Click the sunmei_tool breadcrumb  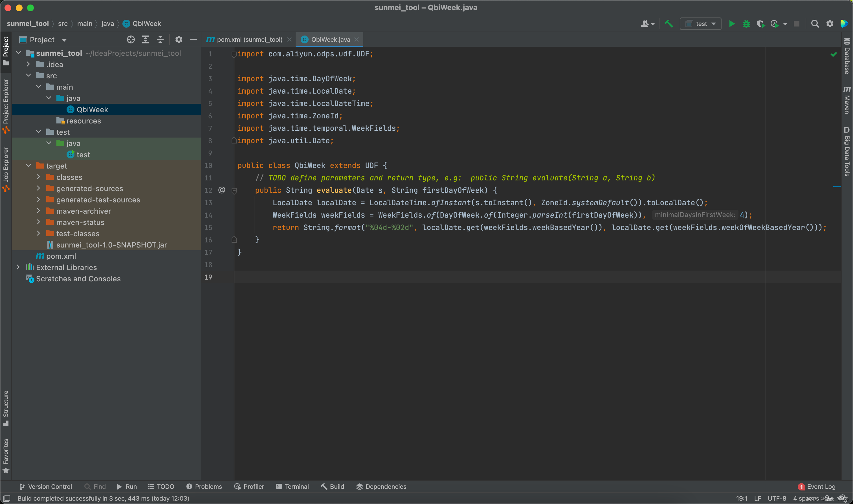28,23
